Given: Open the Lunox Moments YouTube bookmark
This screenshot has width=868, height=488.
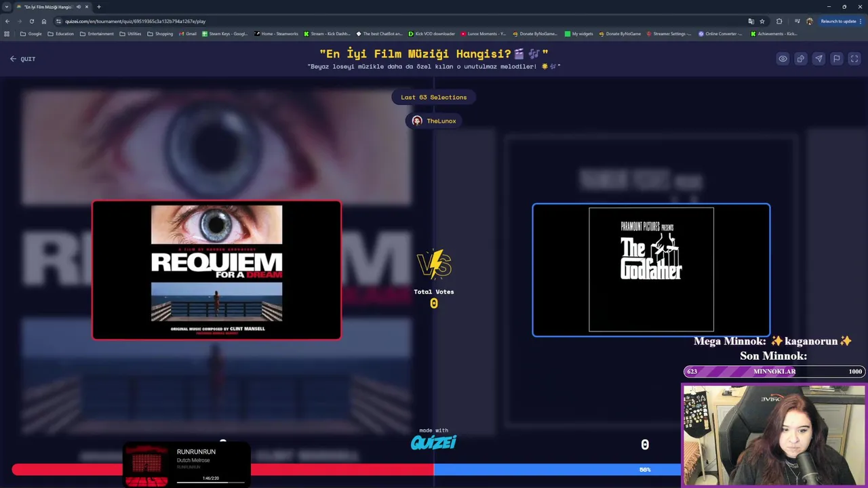Looking at the screenshot, I should (x=484, y=34).
